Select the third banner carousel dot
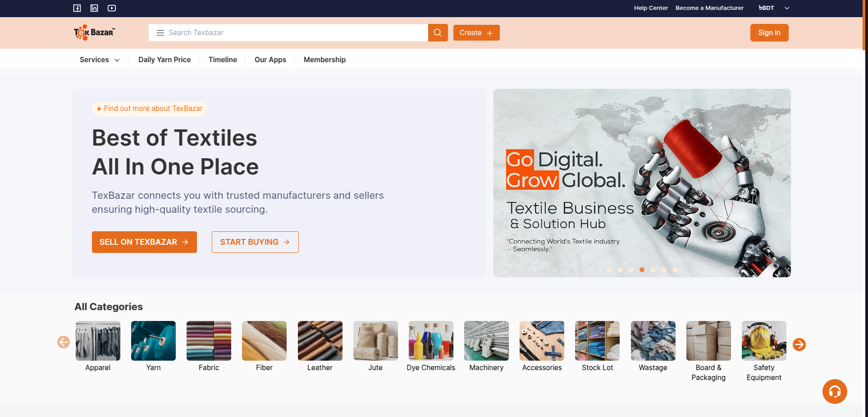868x417 pixels. point(631,270)
